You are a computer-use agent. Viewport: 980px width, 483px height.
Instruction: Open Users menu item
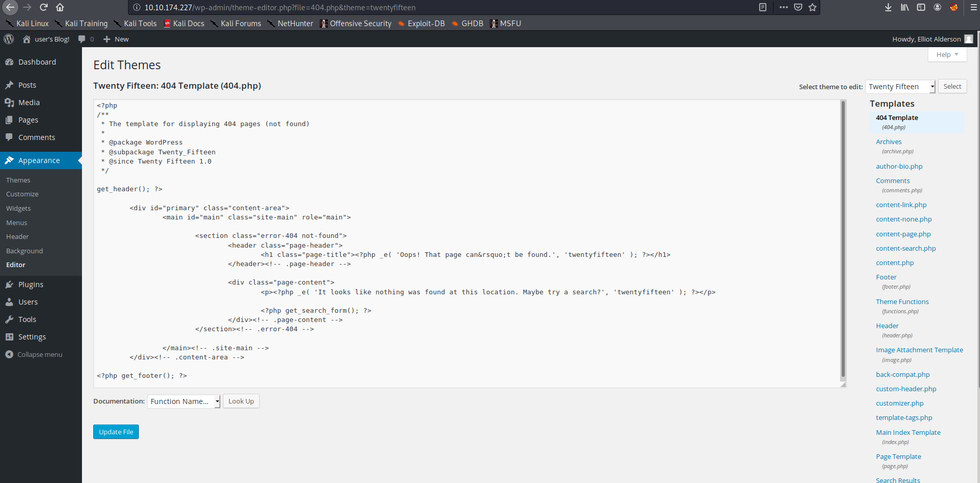click(x=41, y=302)
